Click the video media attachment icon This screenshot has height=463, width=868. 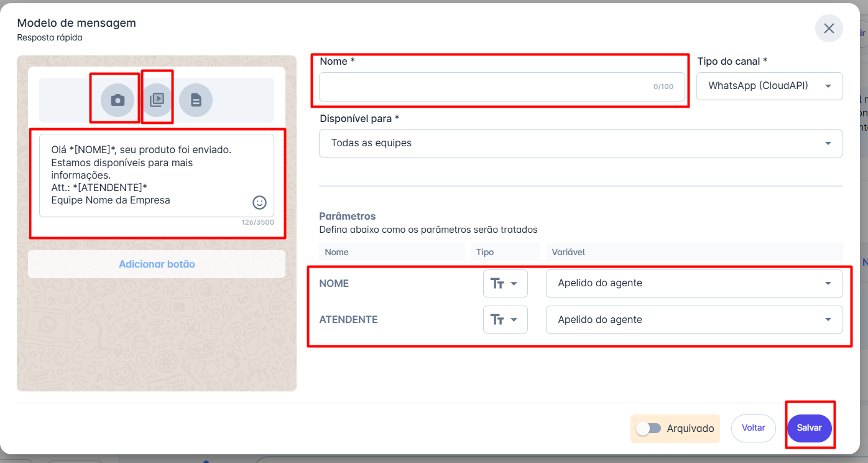(x=157, y=100)
